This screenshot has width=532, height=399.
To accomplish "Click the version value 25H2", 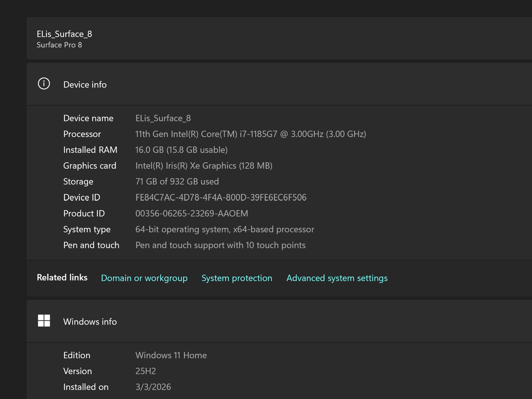I will point(146,371).
